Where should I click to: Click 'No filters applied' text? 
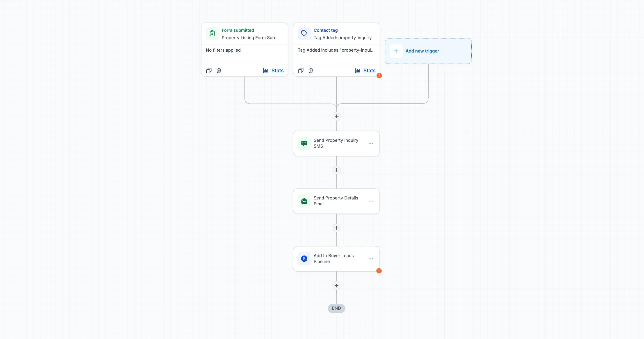pyautogui.click(x=223, y=50)
